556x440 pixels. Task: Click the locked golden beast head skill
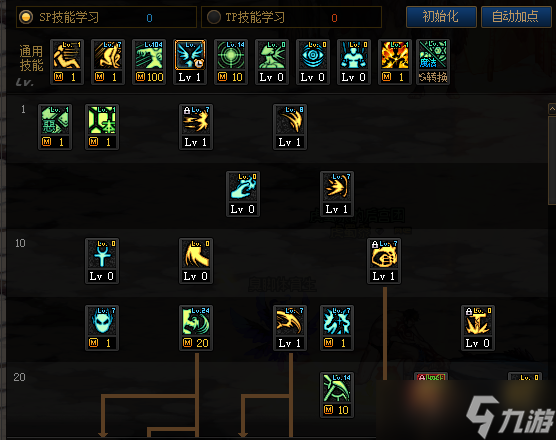pyautogui.click(x=384, y=261)
